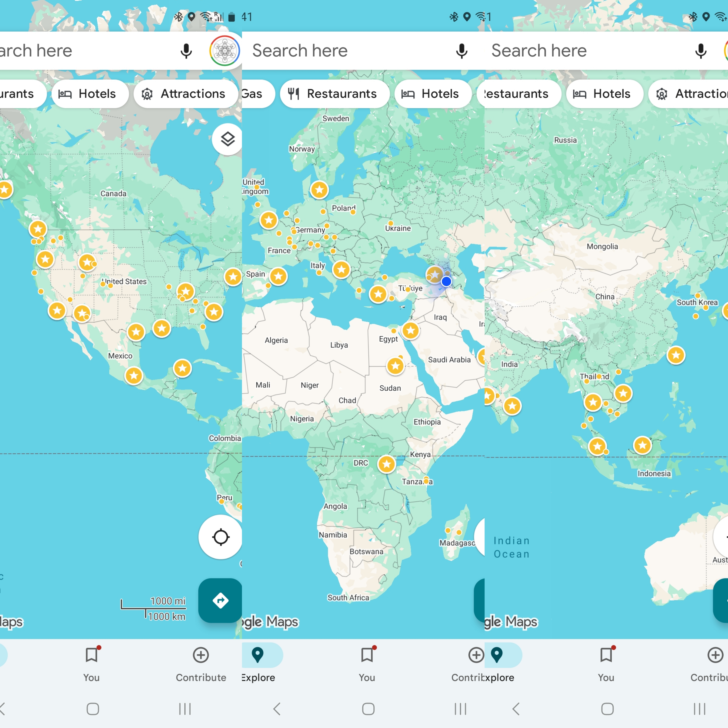This screenshot has width=728, height=728.
Task: Select the star pin below Mexico label
Action: pyautogui.click(x=134, y=375)
